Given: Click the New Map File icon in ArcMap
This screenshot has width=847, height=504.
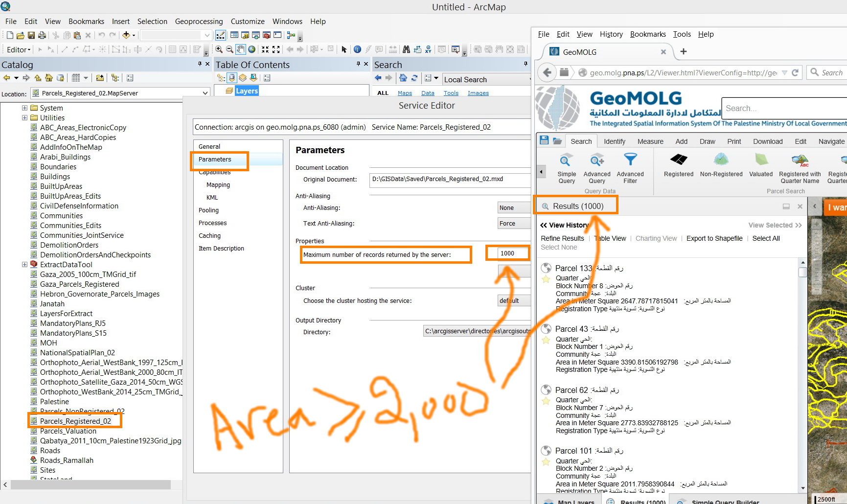Looking at the screenshot, I should 10,35.
